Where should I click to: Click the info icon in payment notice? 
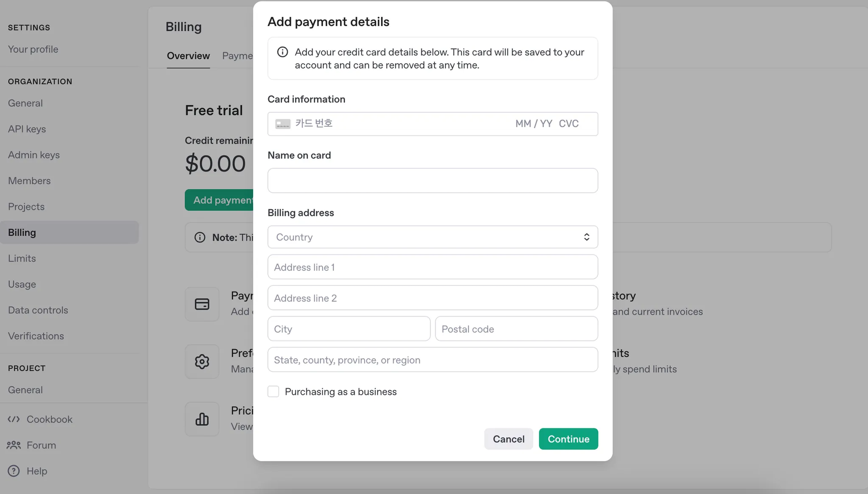(x=283, y=52)
